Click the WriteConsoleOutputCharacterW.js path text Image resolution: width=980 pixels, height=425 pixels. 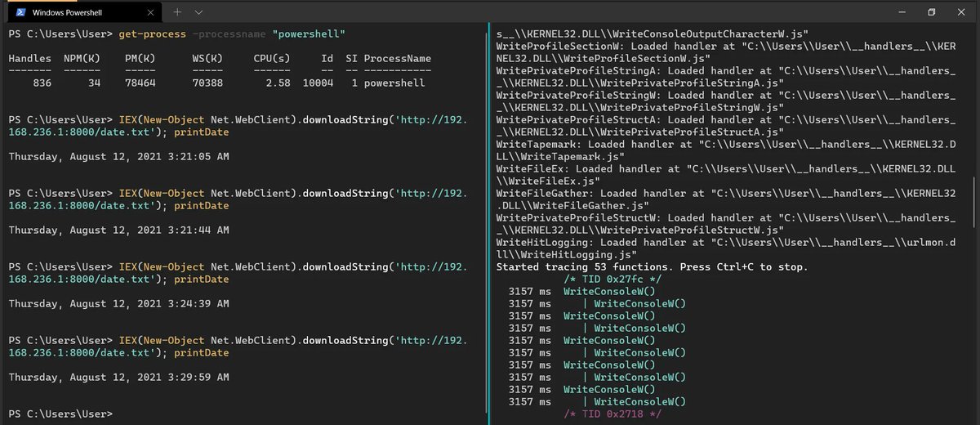(652, 34)
